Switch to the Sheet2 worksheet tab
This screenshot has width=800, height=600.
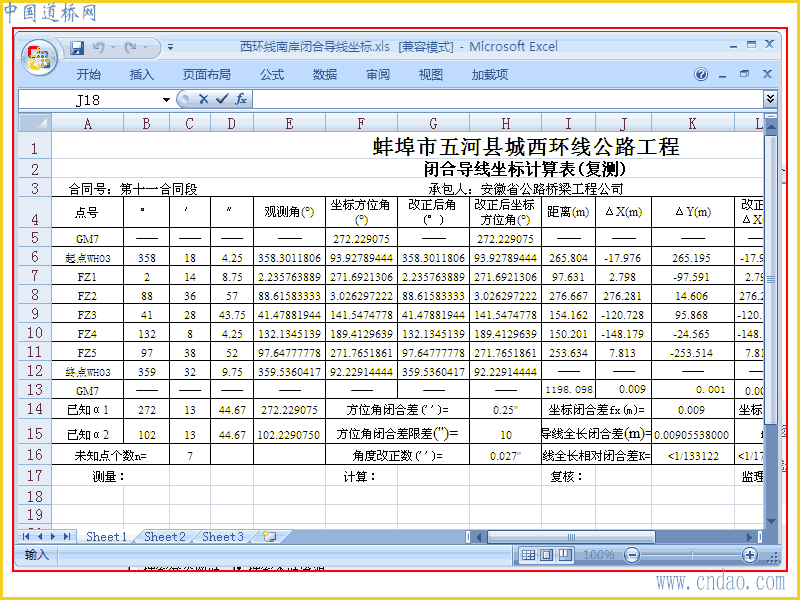point(164,536)
